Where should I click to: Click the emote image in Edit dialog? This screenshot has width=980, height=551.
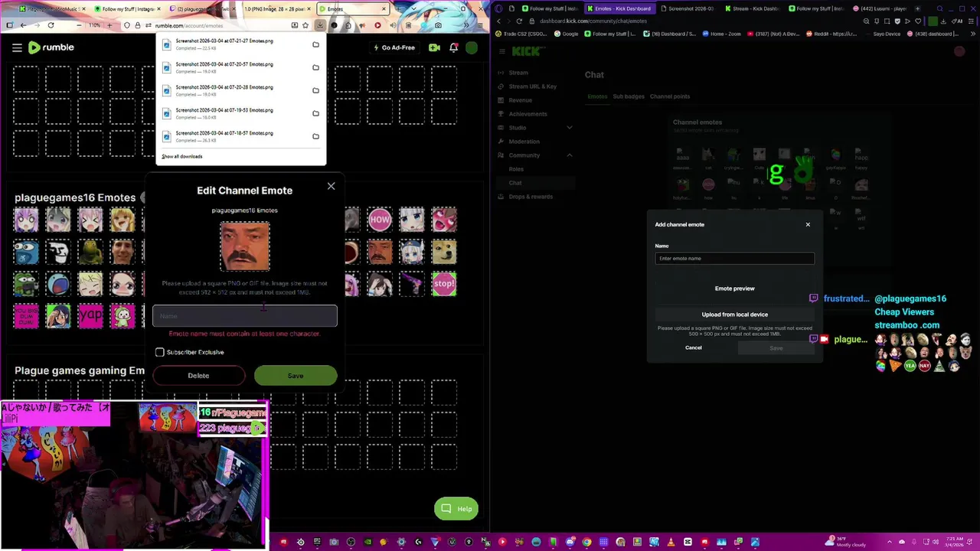click(245, 246)
